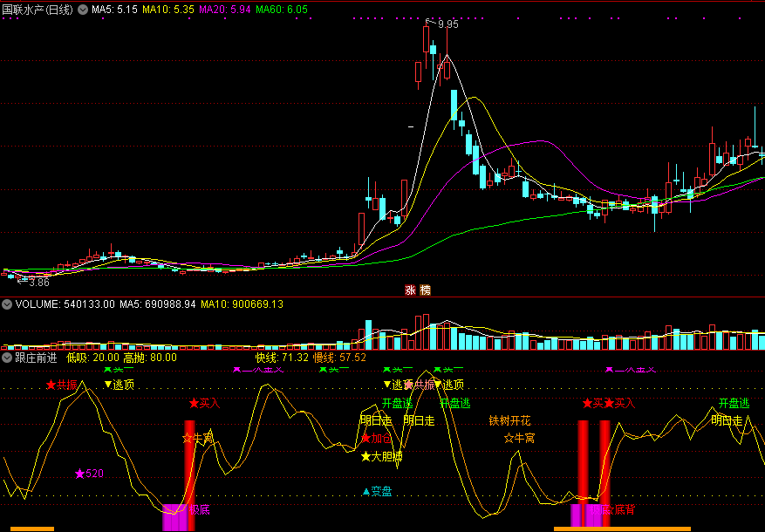
Task: Click the high price label 9.95
Action: [x=447, y=24]
